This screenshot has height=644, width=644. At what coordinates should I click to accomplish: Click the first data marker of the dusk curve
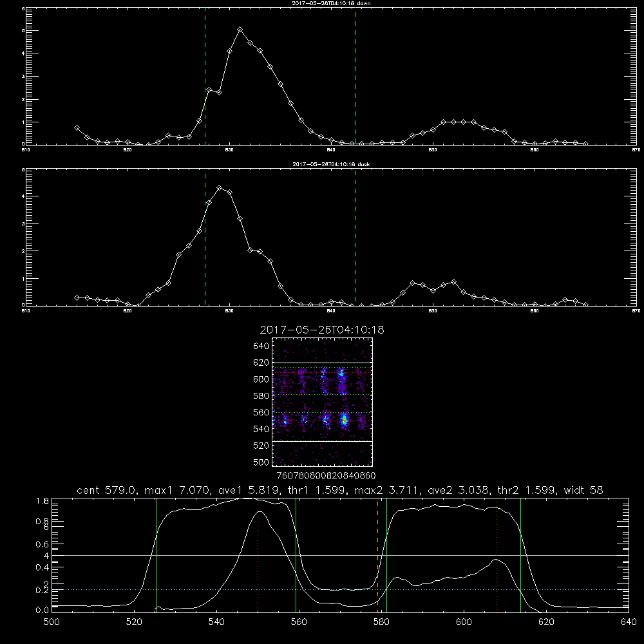point(77,298)
